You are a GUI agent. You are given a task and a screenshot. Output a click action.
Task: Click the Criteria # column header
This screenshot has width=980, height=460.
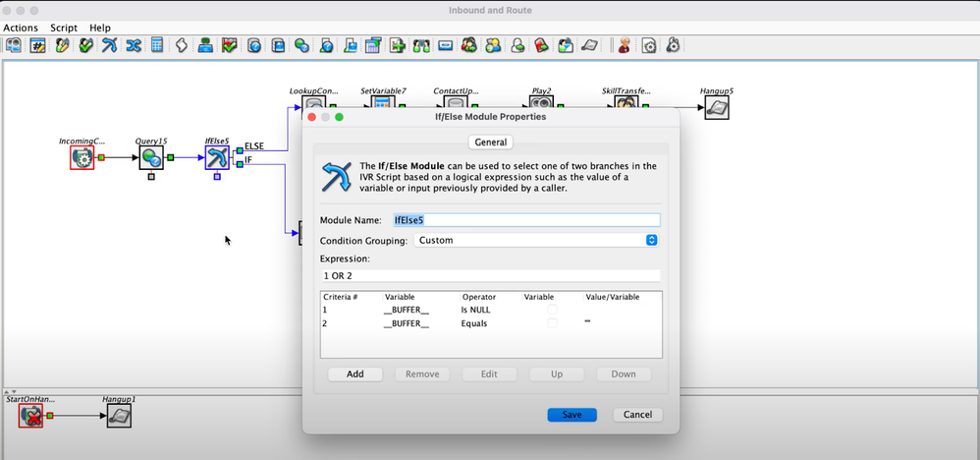341,297
